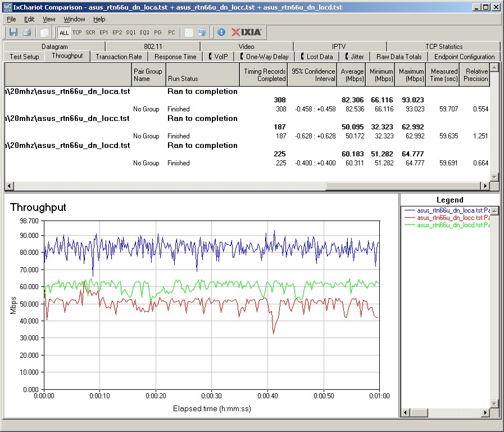Switch to the IPTV tab
This screenshot has height=432, width=504.
339,47
